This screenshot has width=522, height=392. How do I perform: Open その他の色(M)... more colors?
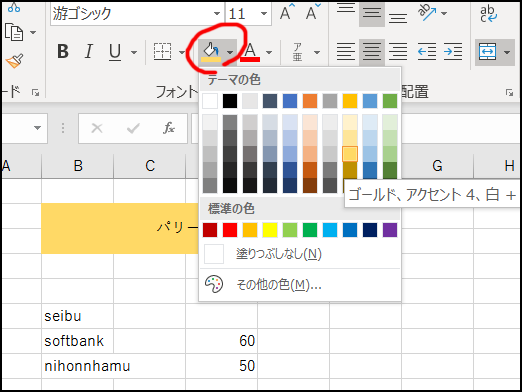pyautogui.click(x=300, y=285)
